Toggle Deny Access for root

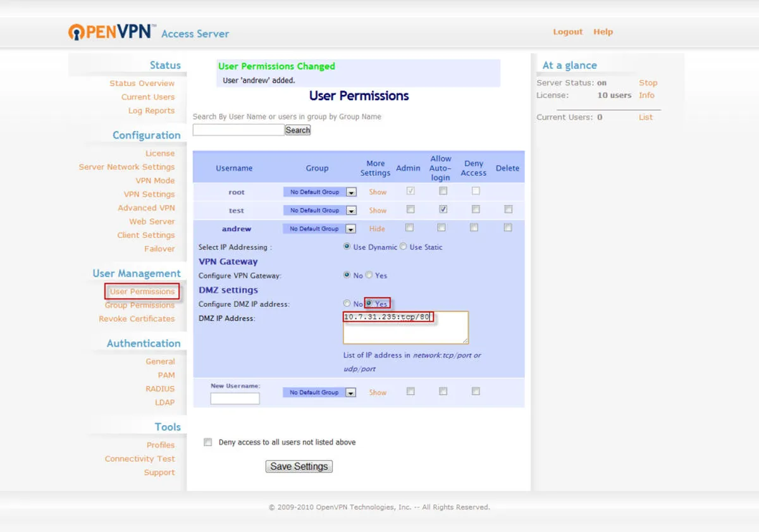coord(476,190)
